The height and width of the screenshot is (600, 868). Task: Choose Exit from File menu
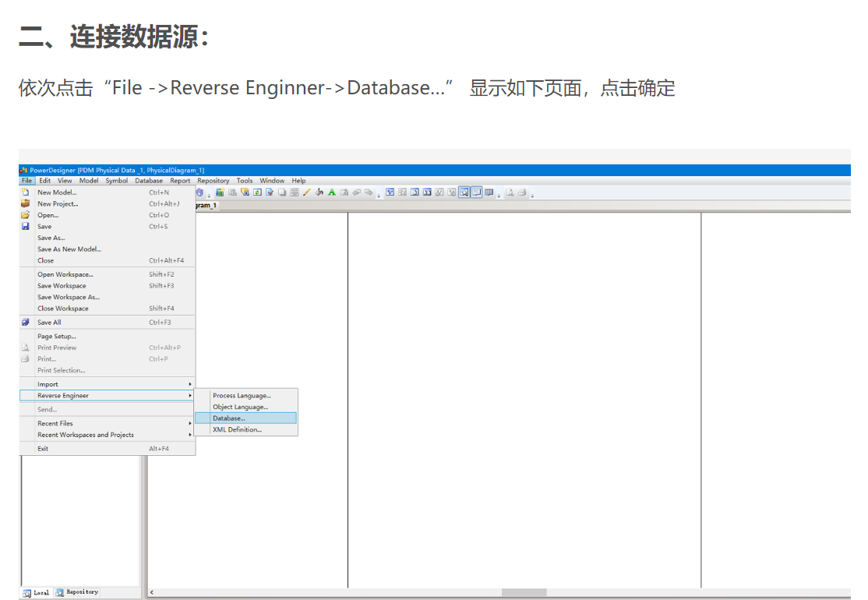pyautogui.click(x=106, y=448)
